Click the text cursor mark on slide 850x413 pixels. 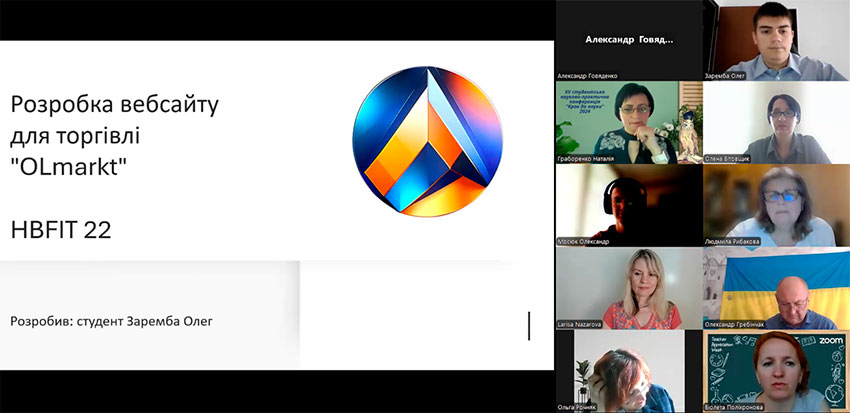coord(529,324)
